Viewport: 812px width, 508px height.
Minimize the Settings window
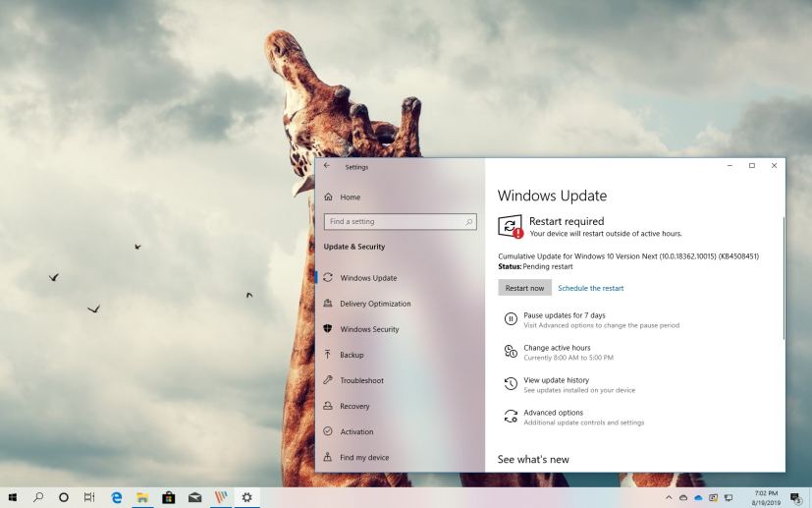[730, 166]
